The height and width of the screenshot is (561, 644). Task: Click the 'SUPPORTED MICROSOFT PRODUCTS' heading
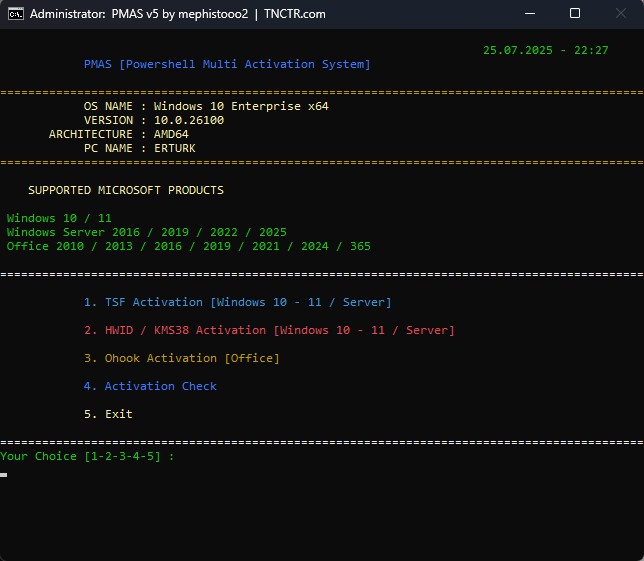click(126, 190)
